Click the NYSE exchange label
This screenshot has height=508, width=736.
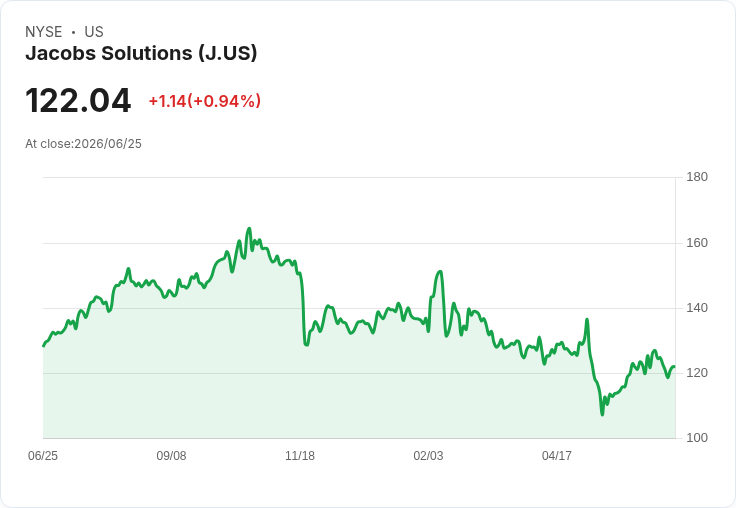pos(44,32)
